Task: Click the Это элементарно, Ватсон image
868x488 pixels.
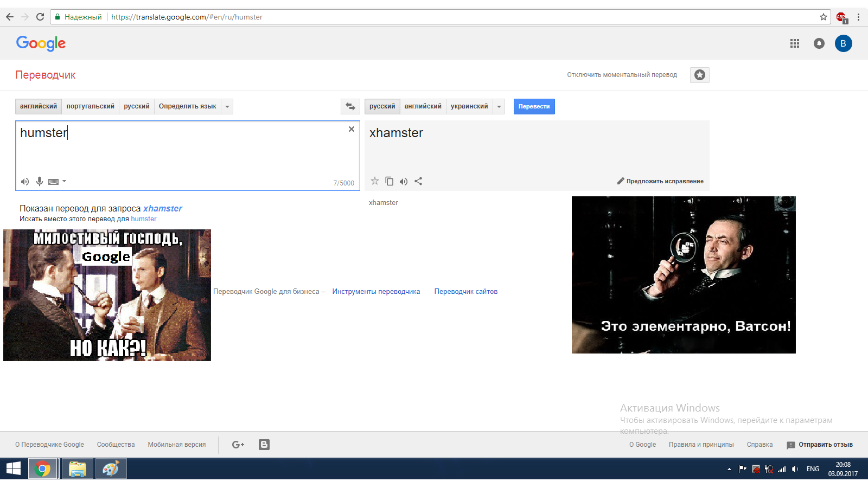Action: pyautogui.click(x=684, y=275)
